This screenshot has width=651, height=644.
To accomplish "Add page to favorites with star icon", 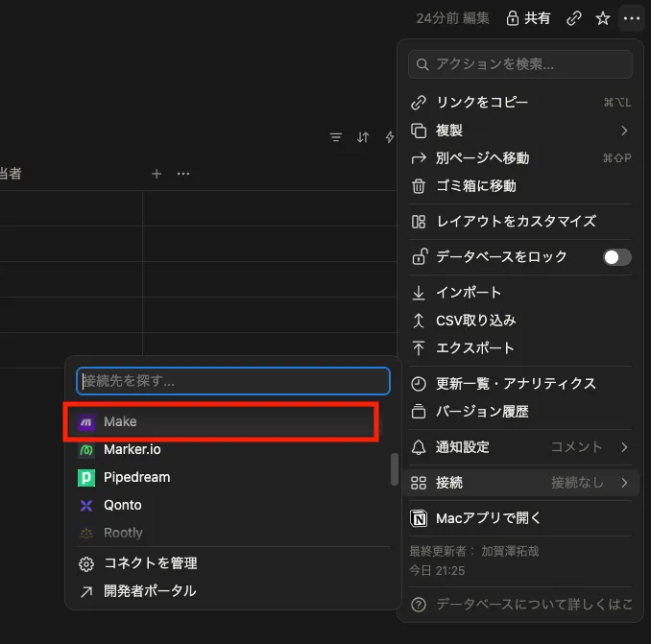I will click(602, 18).
